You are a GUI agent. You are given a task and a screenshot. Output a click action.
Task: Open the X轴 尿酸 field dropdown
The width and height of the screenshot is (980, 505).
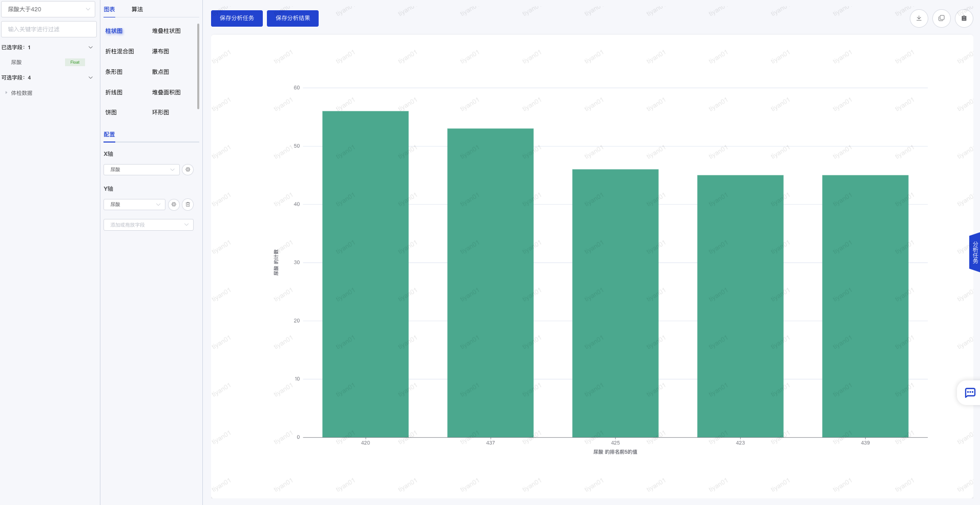141,170
